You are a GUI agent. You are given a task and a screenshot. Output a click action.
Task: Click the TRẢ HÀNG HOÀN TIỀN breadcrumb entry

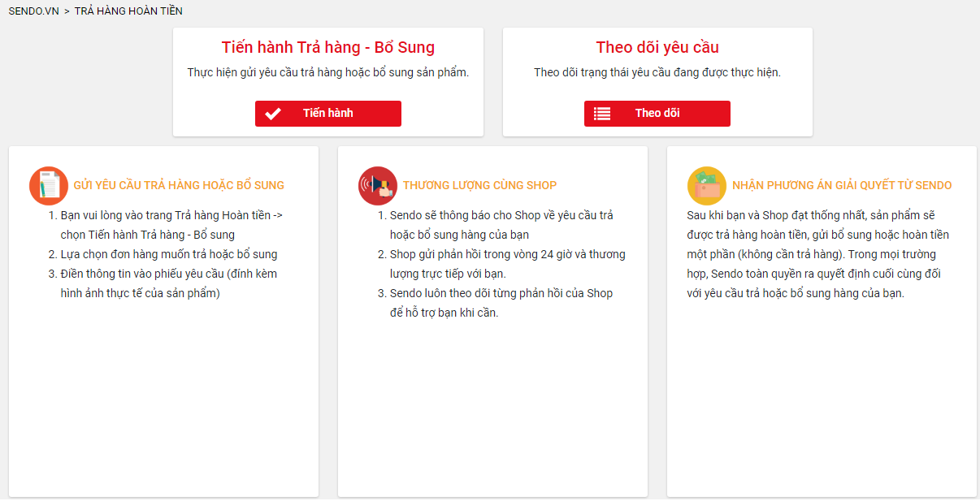pos(128,11)
